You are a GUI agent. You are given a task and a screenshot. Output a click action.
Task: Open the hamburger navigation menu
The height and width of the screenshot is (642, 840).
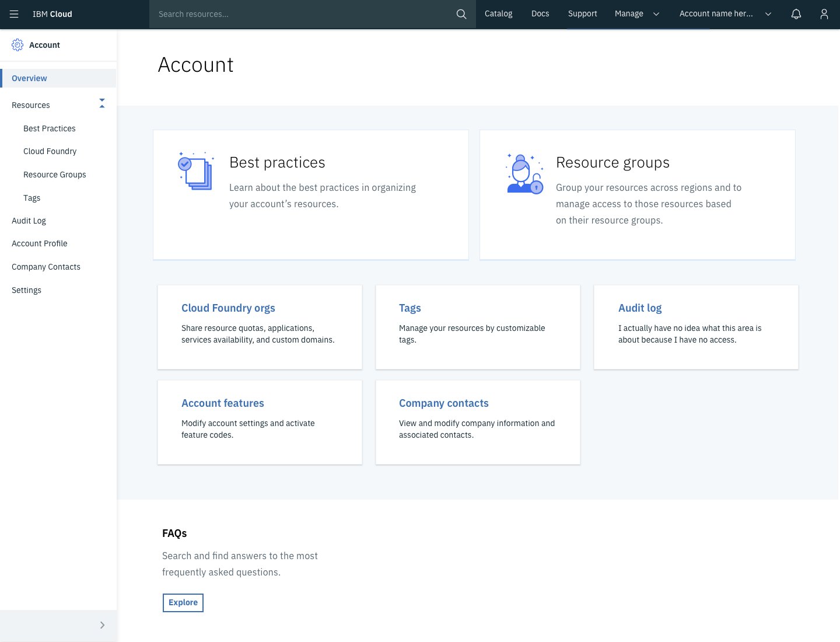point(14,14)
